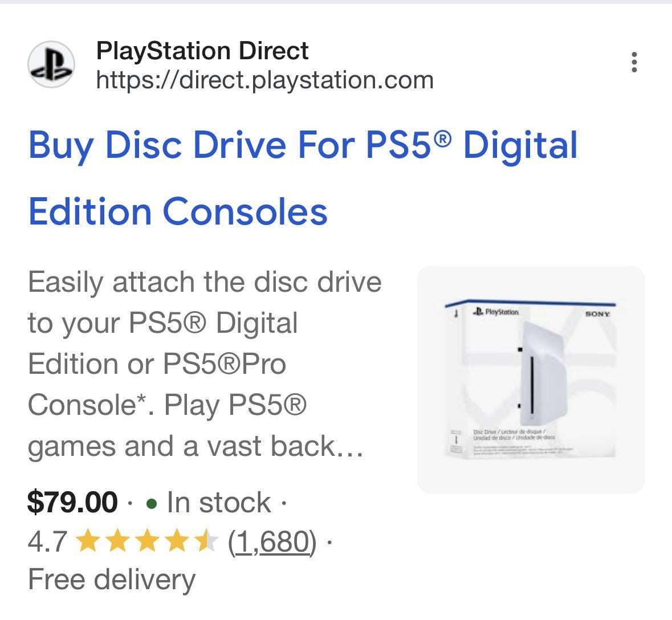This screenshot has height=620, width=672.
Task: Click the PlayStation logo on the product box
Action: click(496, 312)
